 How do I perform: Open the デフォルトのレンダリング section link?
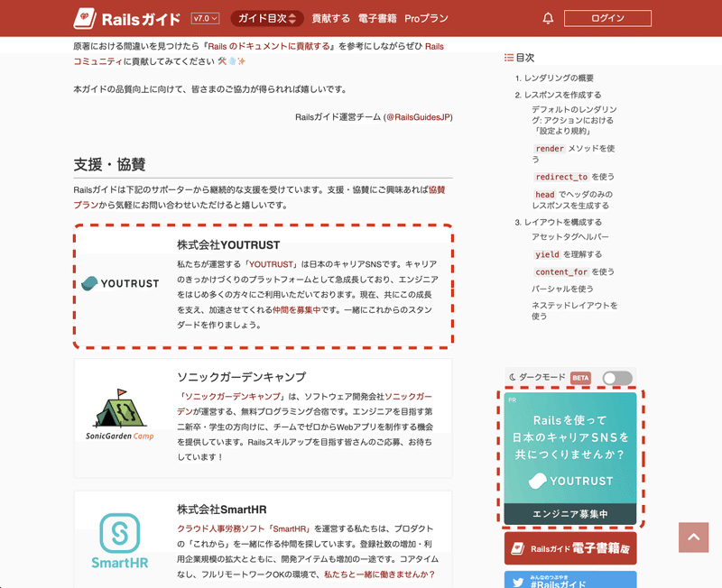[574, 120]
